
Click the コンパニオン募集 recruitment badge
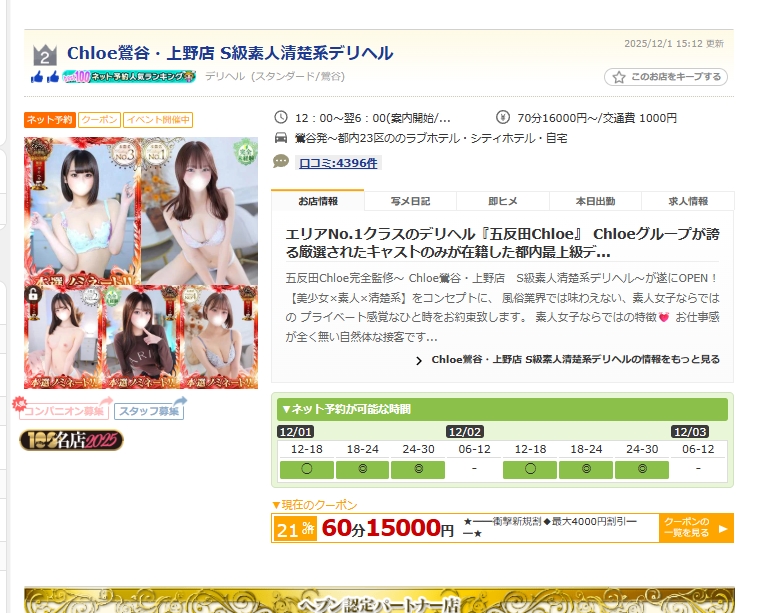[x=65, y=409]
